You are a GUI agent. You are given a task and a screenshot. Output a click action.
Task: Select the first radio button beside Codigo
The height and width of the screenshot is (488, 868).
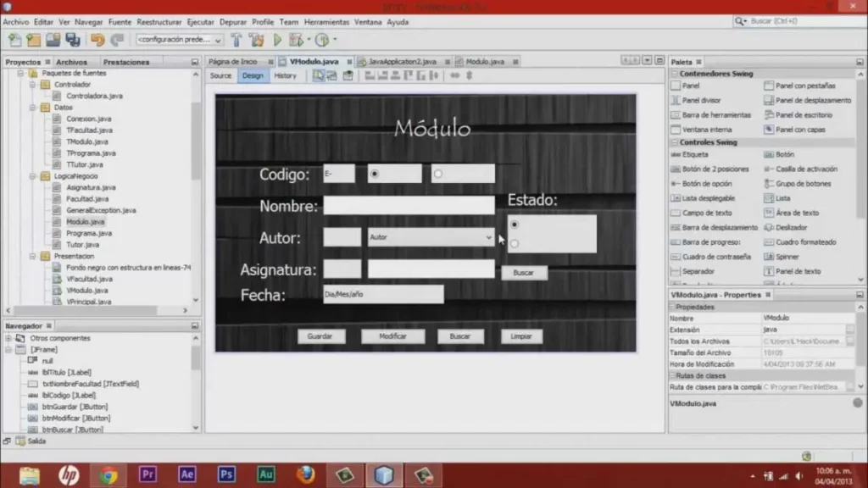tap(375, 174)
